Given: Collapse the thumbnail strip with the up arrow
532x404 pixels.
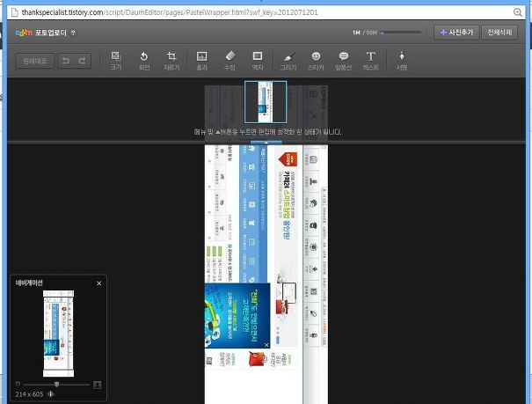Looking at the screenshot, I should [x=266, y=143].
